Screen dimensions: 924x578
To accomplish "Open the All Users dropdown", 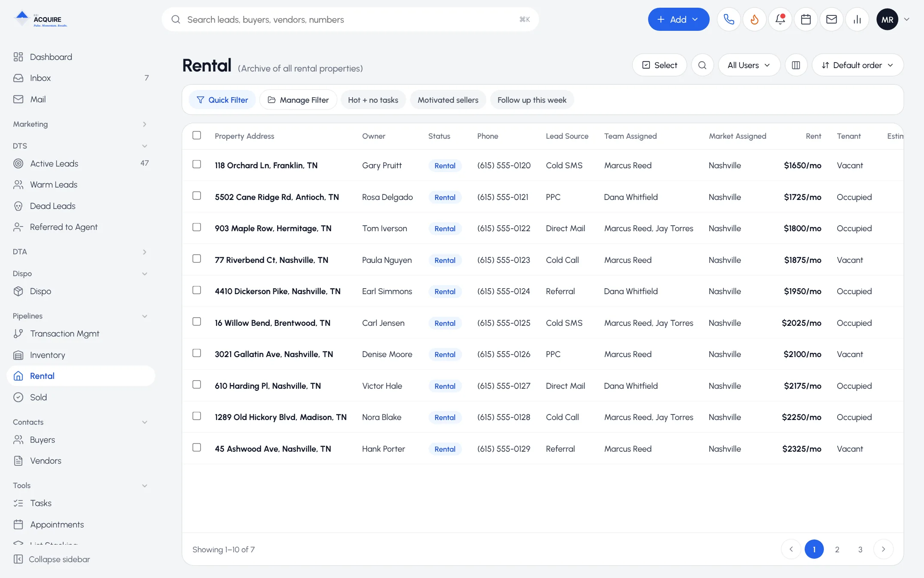I will click(749, 65).
